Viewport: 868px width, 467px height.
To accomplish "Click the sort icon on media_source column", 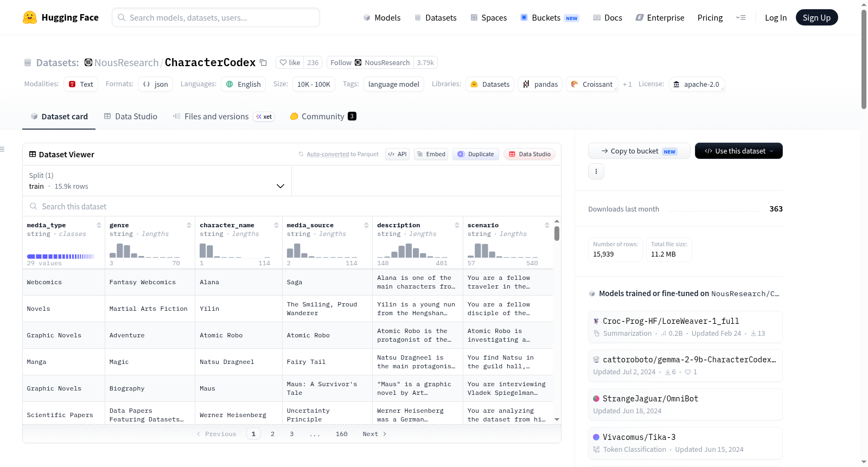I will 366,225.
